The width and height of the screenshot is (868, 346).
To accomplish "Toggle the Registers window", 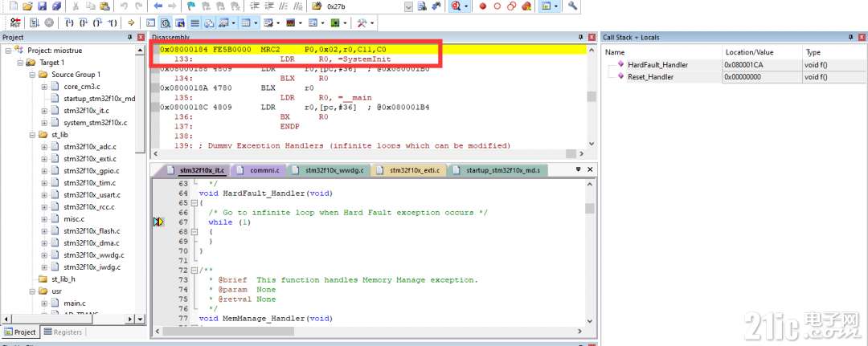I will (x=194, y=23).
